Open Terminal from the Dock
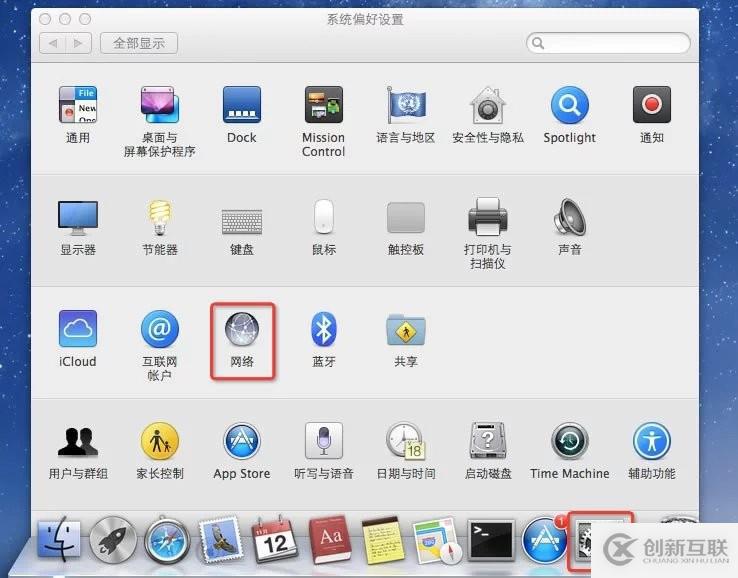The image size is (738, 578). click(x=491, y=540)
